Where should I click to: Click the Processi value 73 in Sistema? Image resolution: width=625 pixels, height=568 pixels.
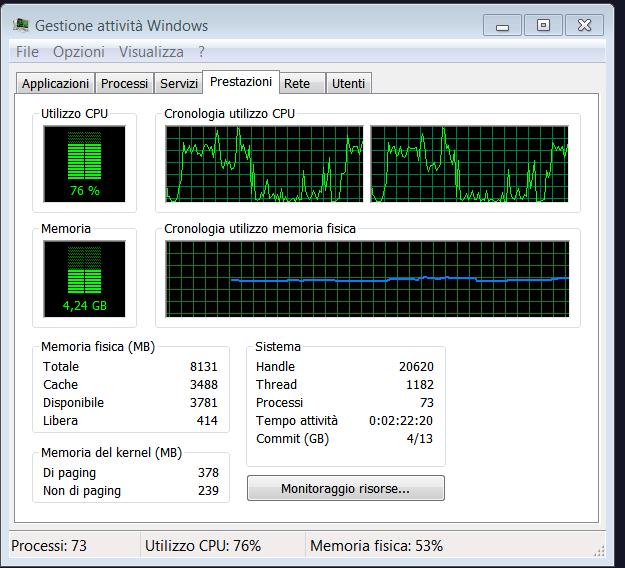coord(427,403)
